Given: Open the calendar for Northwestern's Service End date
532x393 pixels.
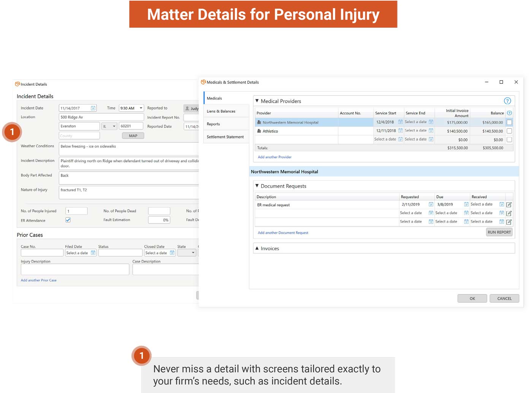Looking at the screenshot, I should point(431,122).
